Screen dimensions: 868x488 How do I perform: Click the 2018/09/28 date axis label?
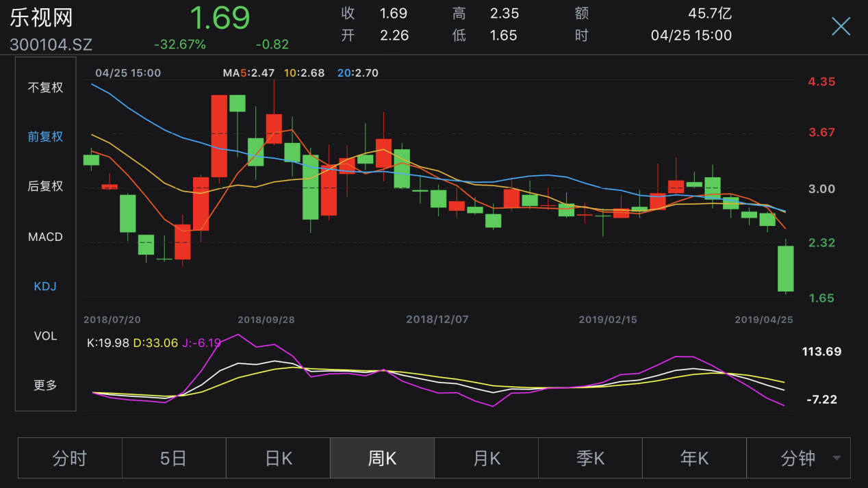(266, 320)
